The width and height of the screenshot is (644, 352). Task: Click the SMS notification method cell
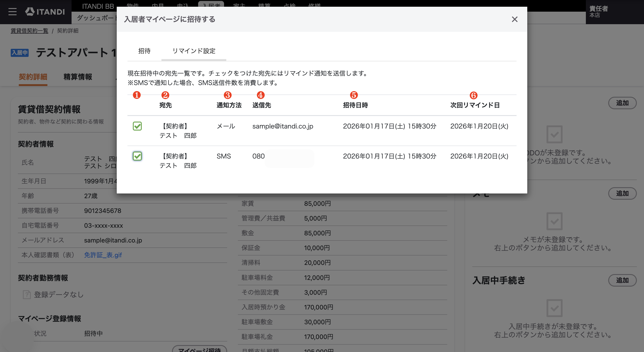click(x=224, y=156)
